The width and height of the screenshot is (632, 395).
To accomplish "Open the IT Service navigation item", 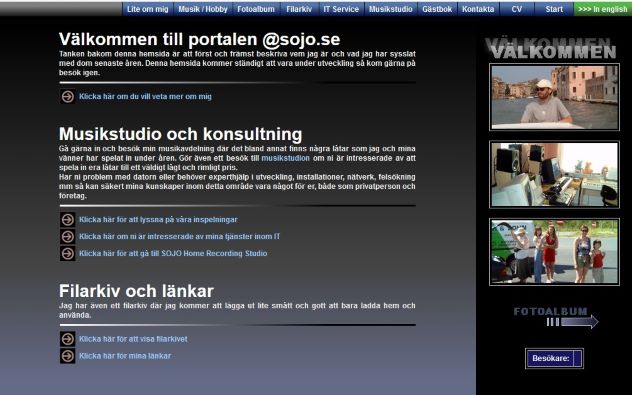I will point(341,9).
